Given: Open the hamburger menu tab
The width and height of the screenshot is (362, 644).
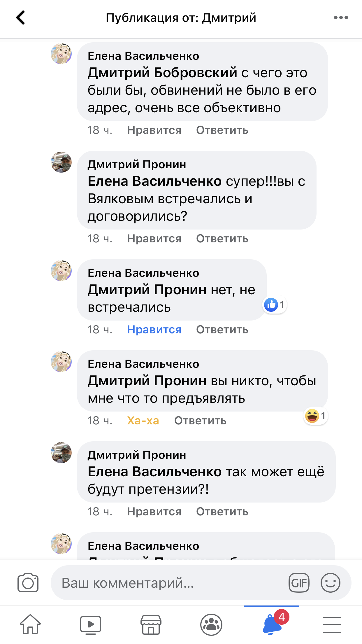Looking at the screenshot, I should 332,625.
